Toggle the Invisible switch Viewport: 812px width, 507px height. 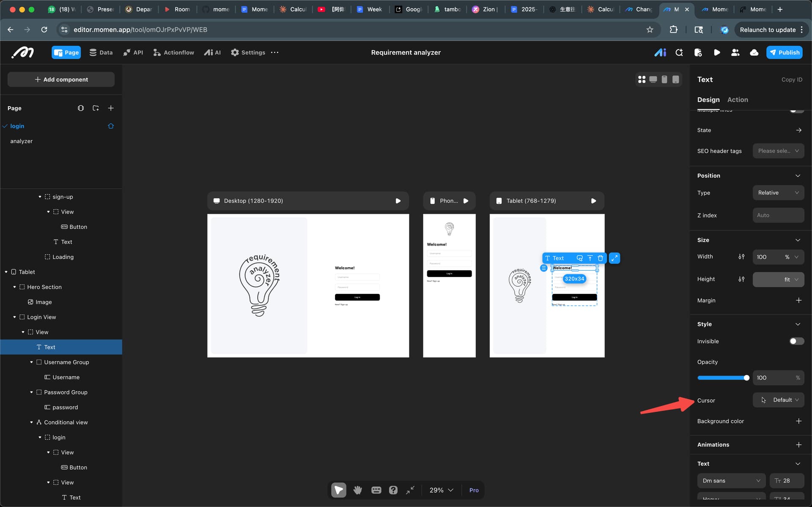(x=796, y=341)
